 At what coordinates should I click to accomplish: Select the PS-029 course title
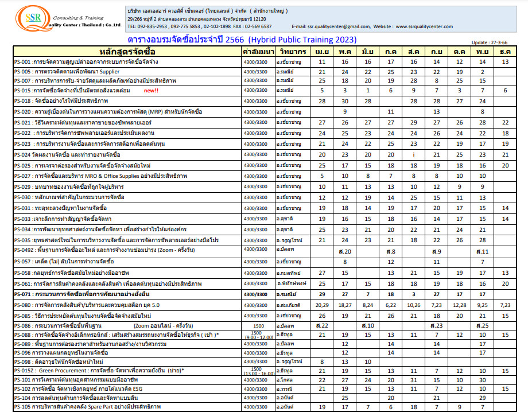click(69, 187)
